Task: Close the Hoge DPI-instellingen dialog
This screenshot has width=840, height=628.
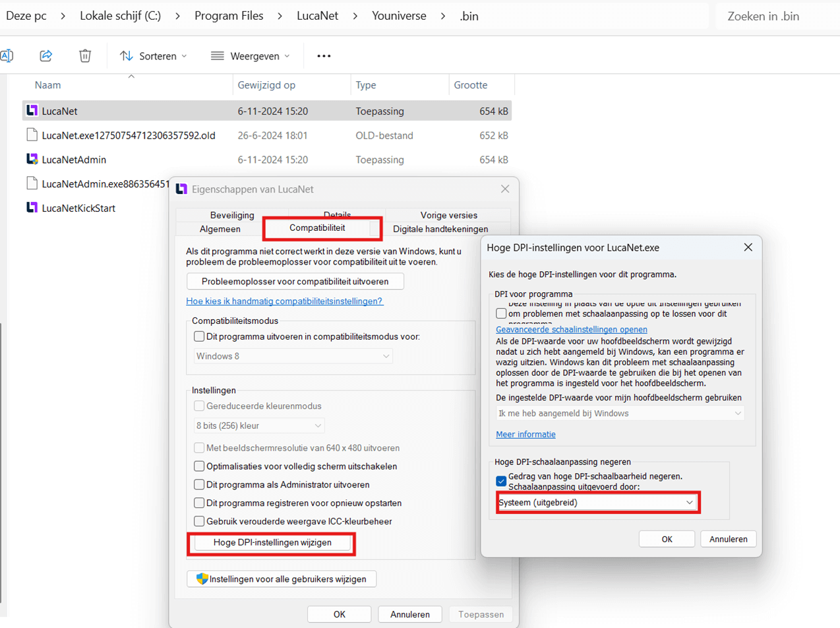Action: [x=748, y=247]
